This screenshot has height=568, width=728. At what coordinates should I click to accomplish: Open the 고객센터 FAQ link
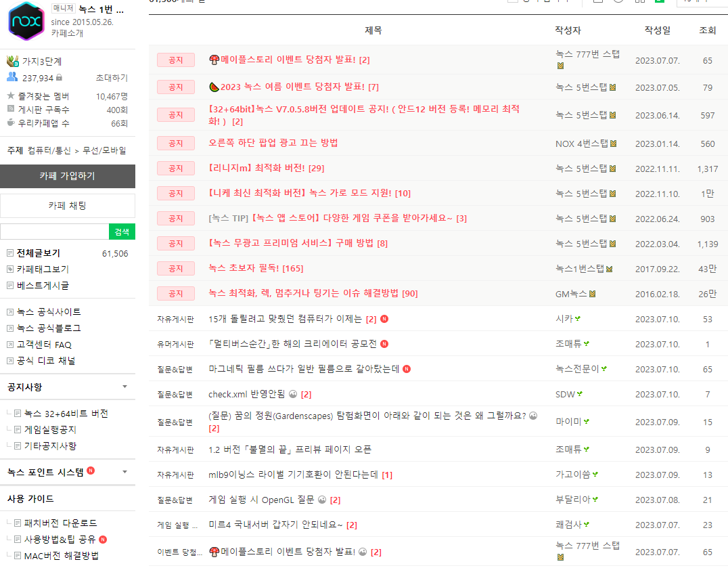pyautogui.click(x=44, y=345)
